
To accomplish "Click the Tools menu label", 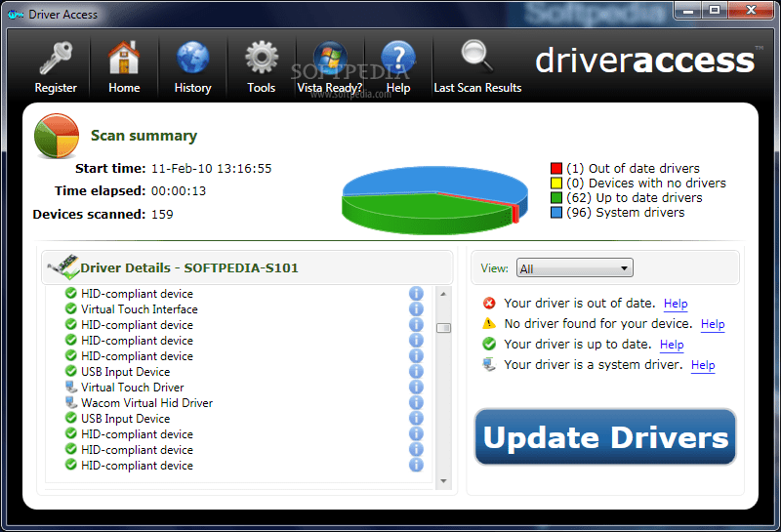I will [261, 88].
